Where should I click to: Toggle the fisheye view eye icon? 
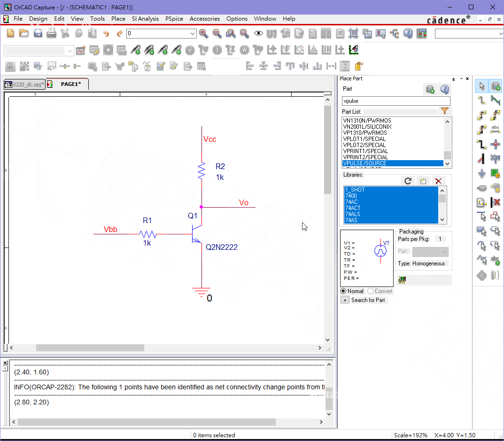click(x=258, y=33)
